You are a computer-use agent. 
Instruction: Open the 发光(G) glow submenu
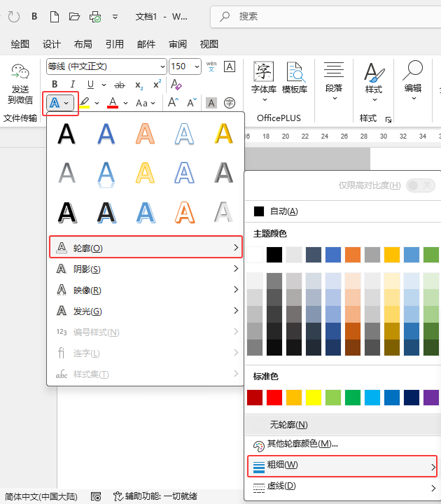coord(146,311)
